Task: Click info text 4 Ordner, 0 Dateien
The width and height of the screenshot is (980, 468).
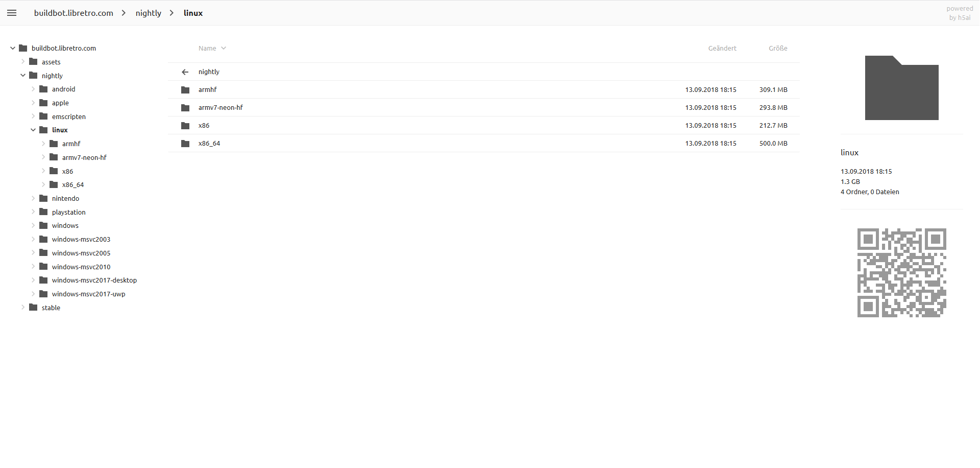Action: pyautogui.click(x=870, y=192)
